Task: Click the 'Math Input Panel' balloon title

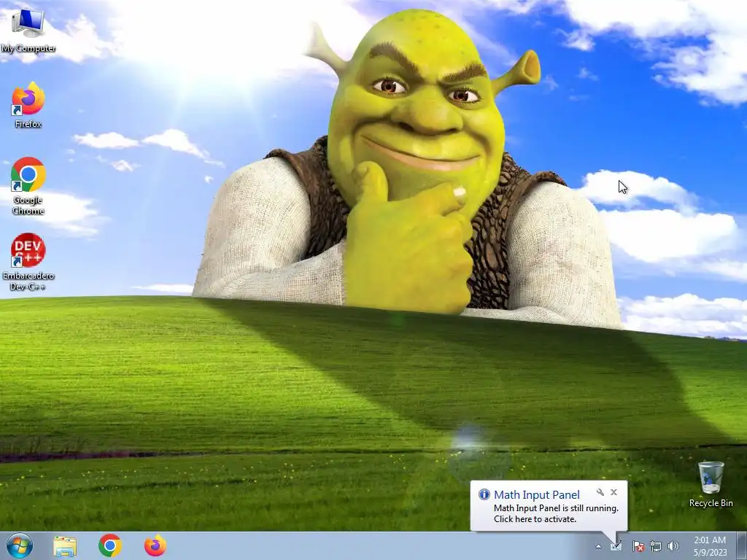Action: (x=537, y=495)
